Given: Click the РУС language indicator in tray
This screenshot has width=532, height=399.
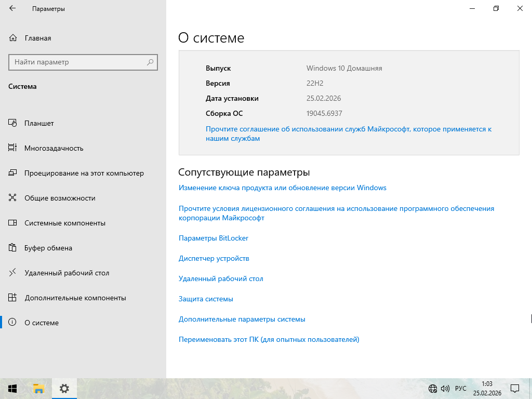Looking at the screenshot, I should pyautogui.click(x=460, y=389).
